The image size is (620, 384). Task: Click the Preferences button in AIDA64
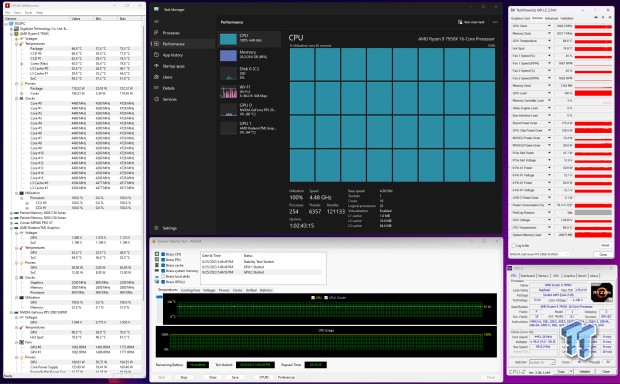click(x=286, y=377)
